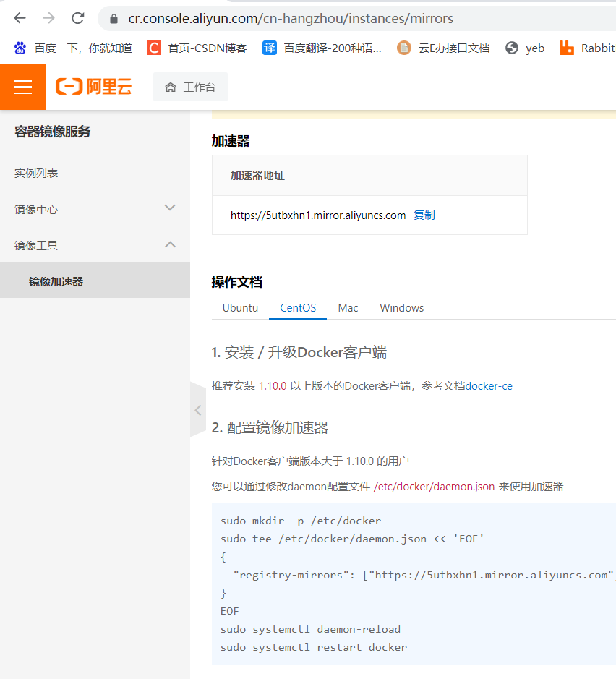Click the '2. 配置镜像加速器' heading

270,427
